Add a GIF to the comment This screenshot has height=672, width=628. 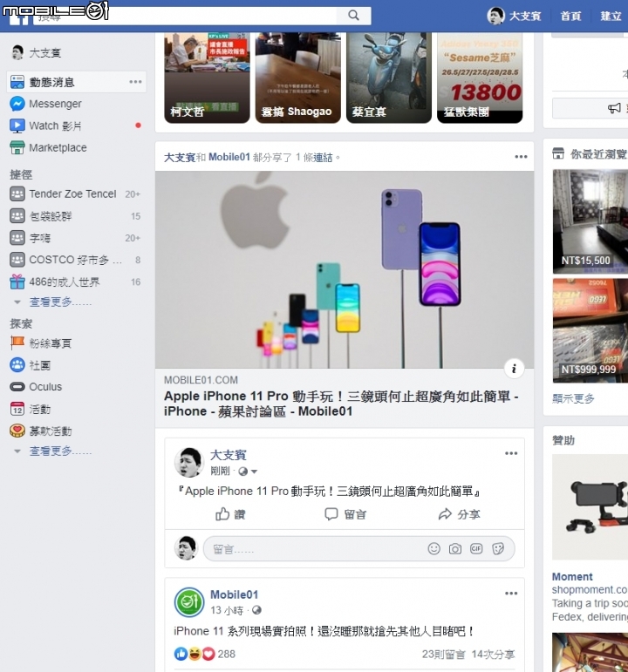[x=476, y=548]
